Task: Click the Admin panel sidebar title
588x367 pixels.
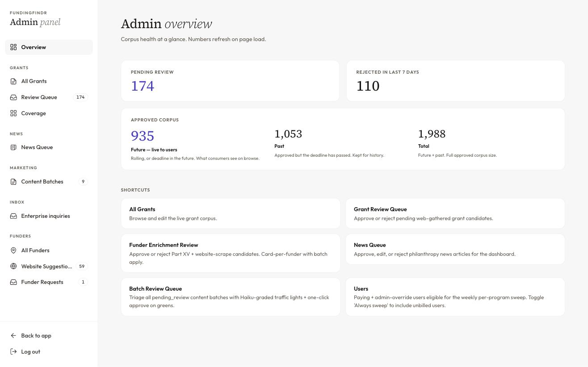Action: (35, 22)
